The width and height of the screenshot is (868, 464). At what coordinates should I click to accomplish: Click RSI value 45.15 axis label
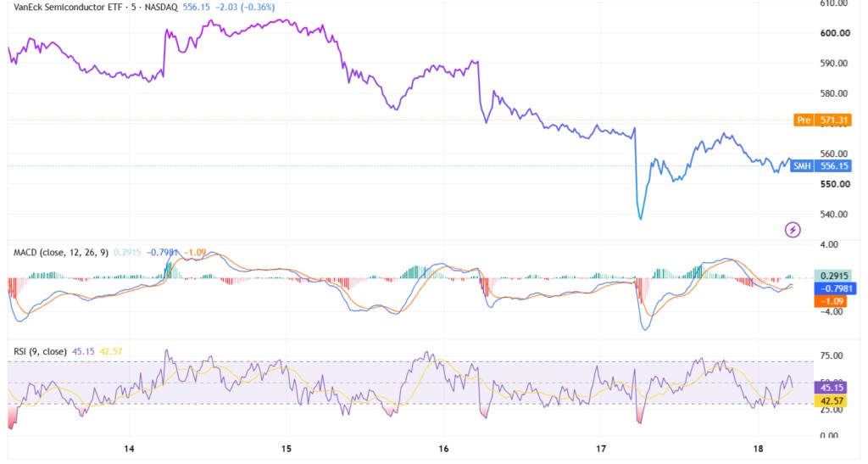832,388
